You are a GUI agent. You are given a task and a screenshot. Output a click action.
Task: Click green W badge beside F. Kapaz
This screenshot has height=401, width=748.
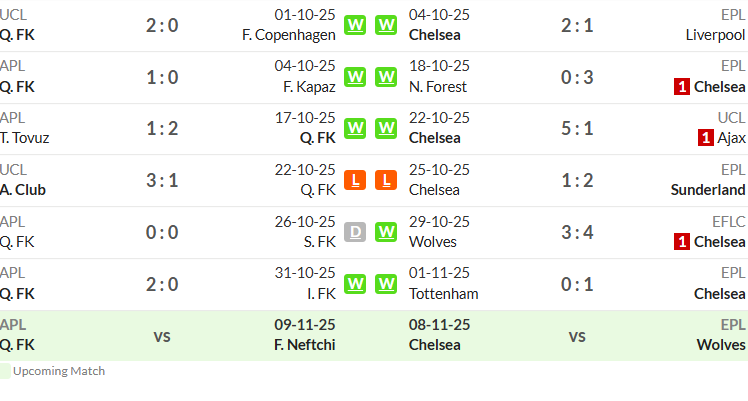[x=355, y=77]
